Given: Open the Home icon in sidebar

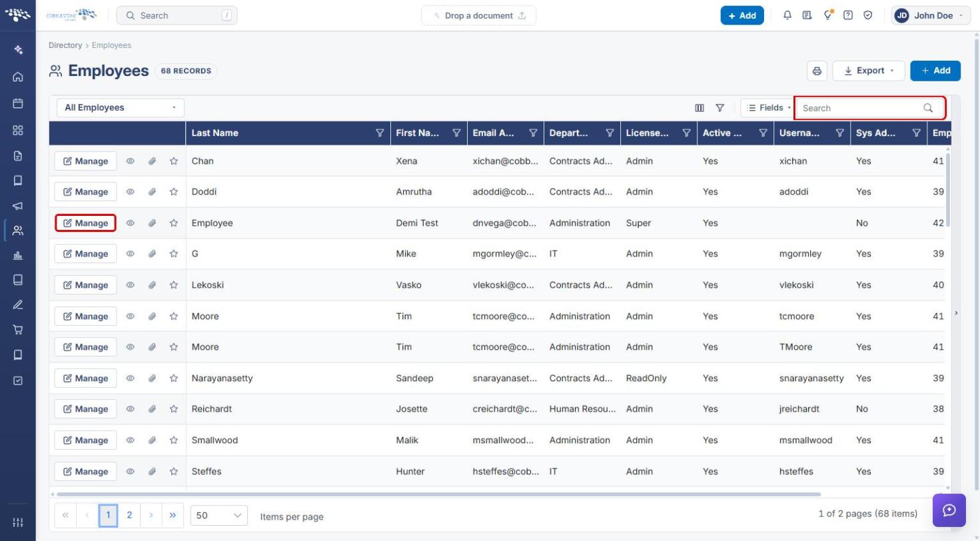Looking at the screenshot, I should pyautogui.click(x=18, y=77).
